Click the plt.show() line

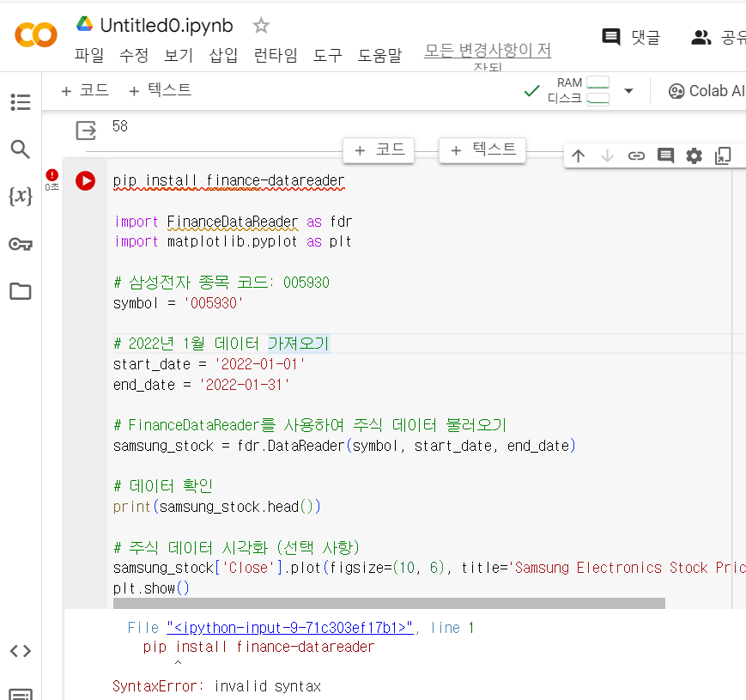151,588
